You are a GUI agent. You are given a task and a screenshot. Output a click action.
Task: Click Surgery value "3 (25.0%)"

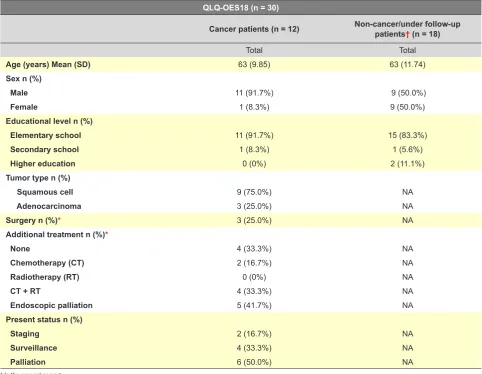[x=254, y=220]
